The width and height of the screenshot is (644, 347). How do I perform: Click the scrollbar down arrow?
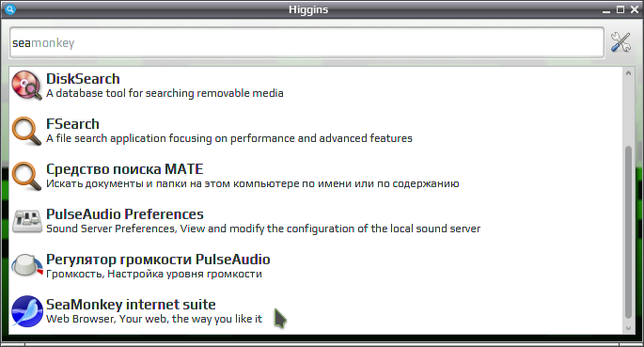pos(628,328)
